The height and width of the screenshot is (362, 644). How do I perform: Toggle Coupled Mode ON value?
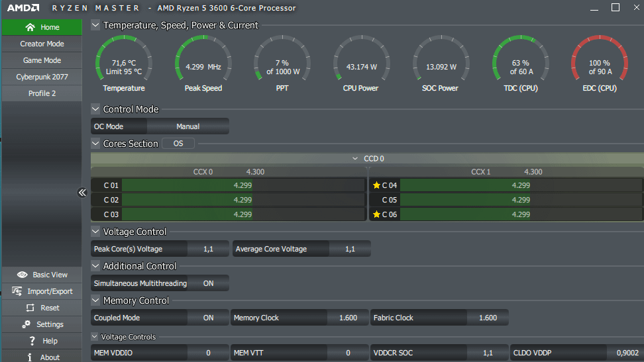(x=208, y=318)
